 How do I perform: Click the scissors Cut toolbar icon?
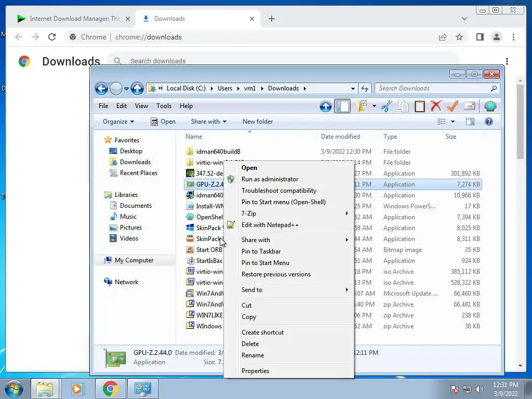click(387, 106)
